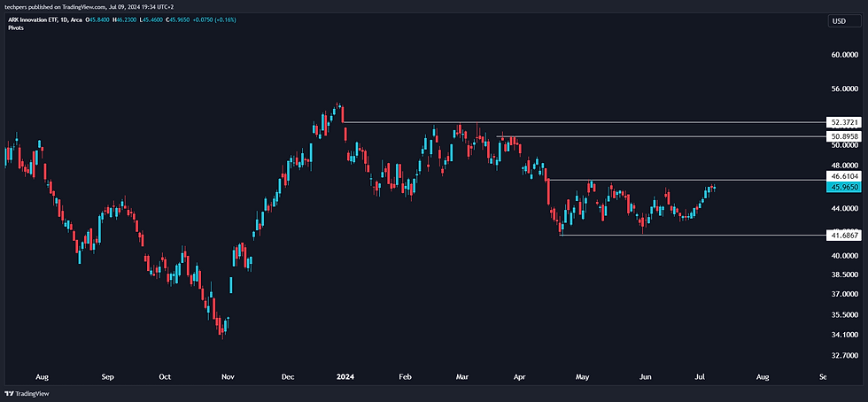Click the Dec label on time axis
The height and width of the screenshot is (402, 868).
(x=287, y=377)
